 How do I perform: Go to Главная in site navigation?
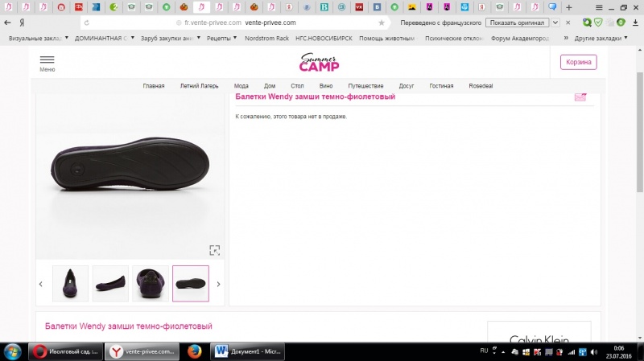click(x=154, y=86)
